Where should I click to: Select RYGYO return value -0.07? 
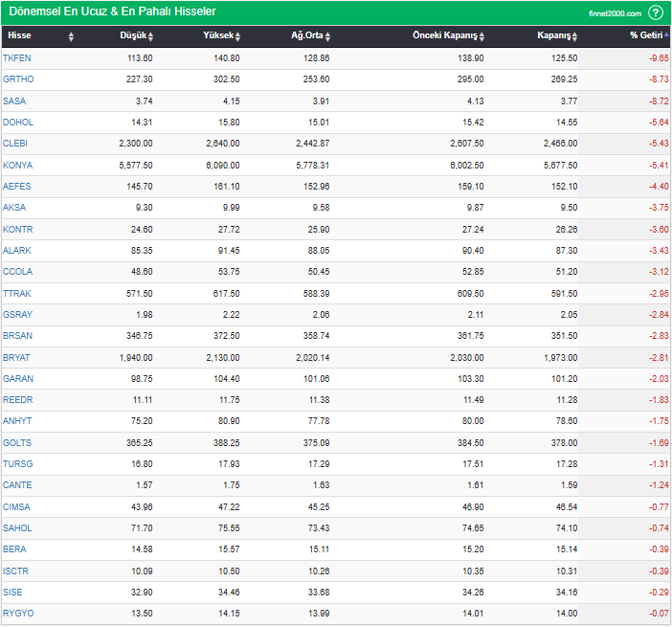click(x=659, y=614)
